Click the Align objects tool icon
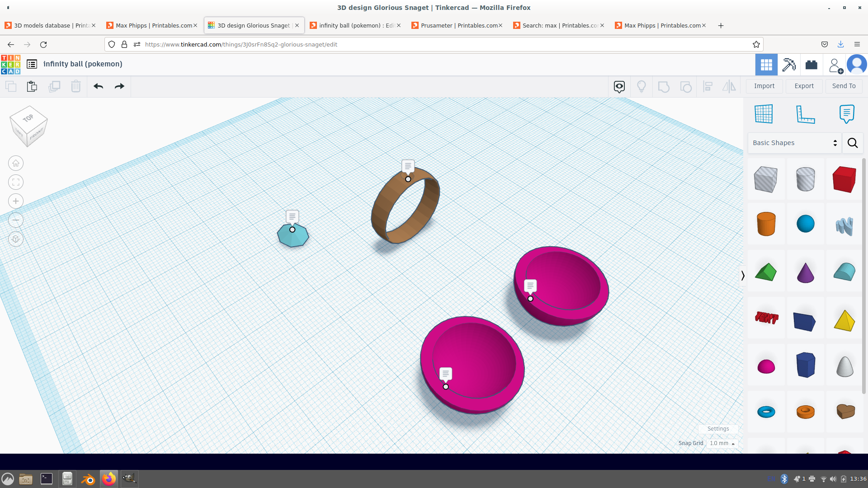868x488 pixels. [x=708, y=86]
